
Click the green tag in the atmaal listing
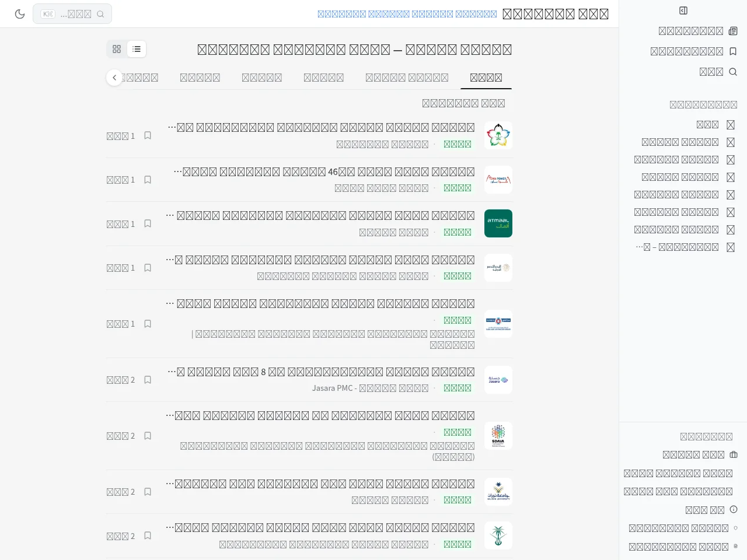coord(458,232)
